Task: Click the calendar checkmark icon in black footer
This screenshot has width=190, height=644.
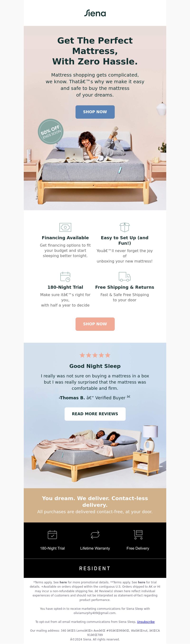Action: click(52, 535)
